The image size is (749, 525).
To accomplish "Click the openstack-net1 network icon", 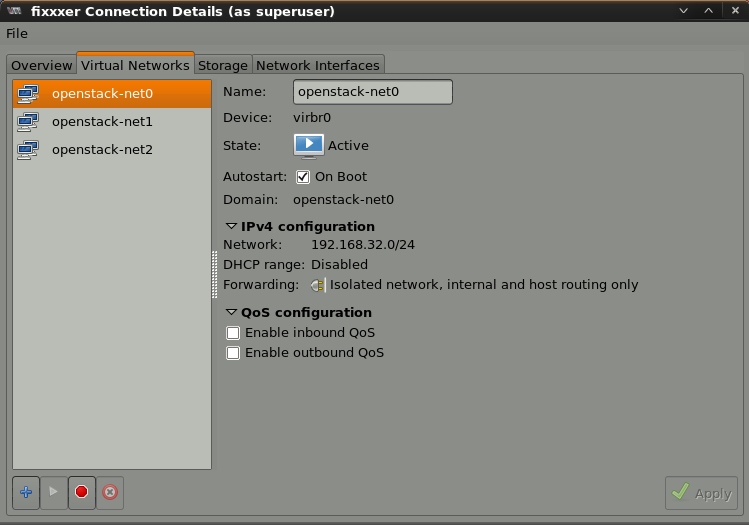I will pyautogui.click(x=28, y=122).
